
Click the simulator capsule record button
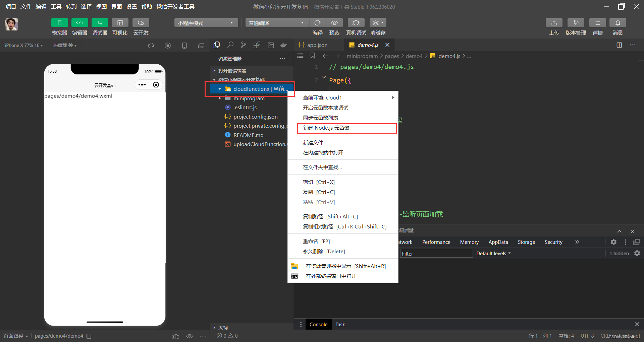pyautogui.click(x=156, y=85)
